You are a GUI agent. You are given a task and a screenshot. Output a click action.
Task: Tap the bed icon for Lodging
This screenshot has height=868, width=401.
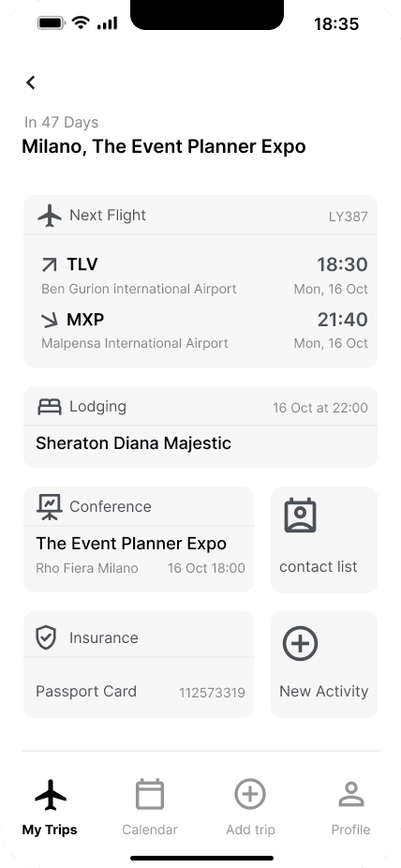pos(50,407)
